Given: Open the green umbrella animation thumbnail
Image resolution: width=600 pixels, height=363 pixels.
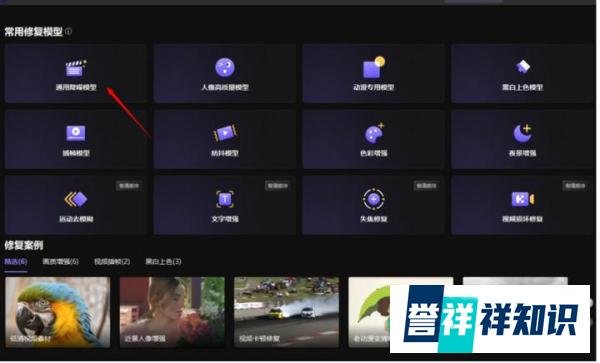Looking at the screenshot, I should [369, 312].
